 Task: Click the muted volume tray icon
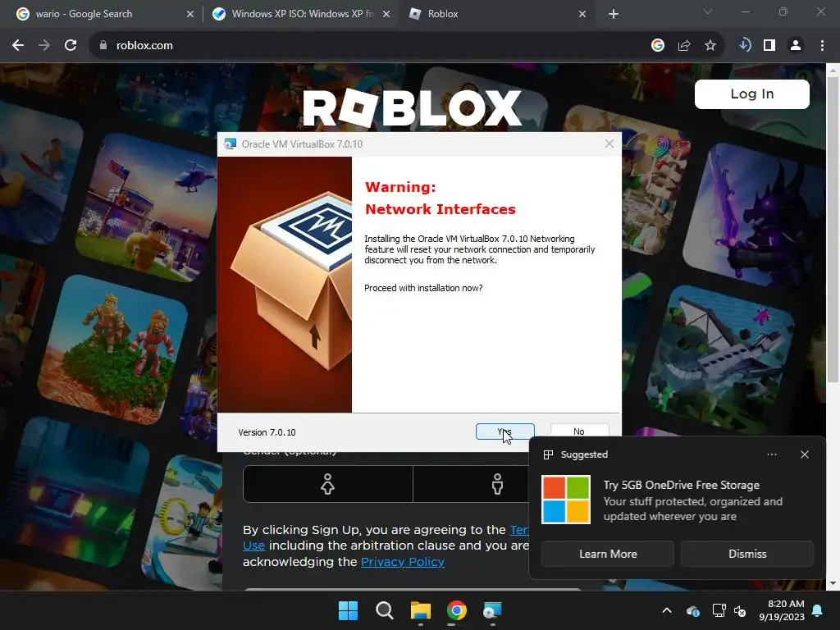tap(740, 610)
